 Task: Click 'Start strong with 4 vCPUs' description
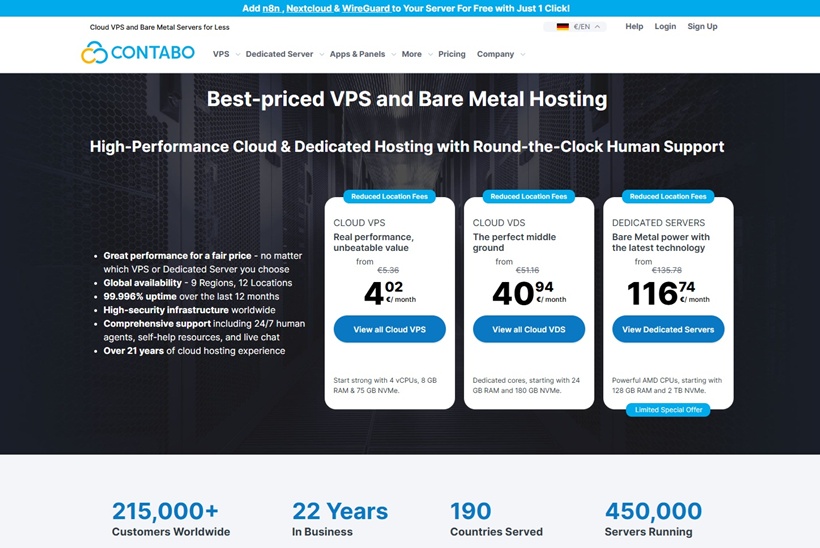385,385
